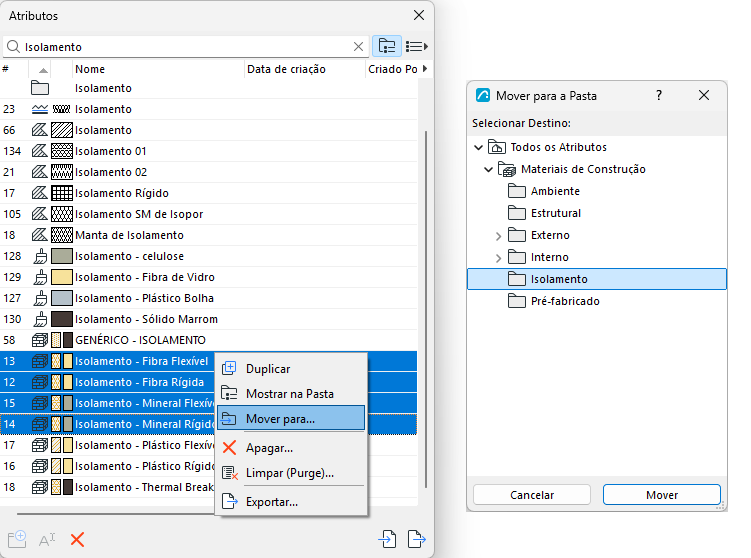This screenshot has width=751, height=558.
Task: Select Manta de Isolamento row
Action: (x=208, y=235)
